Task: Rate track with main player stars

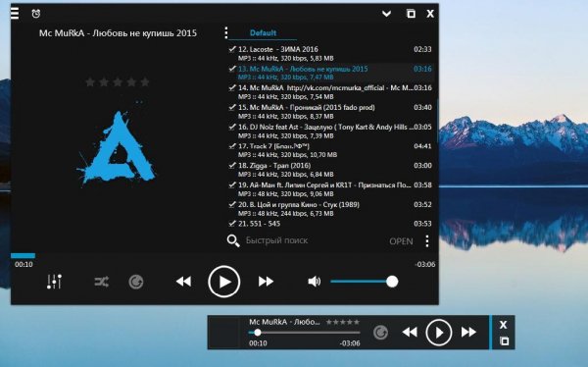Action: click(118, 81)
